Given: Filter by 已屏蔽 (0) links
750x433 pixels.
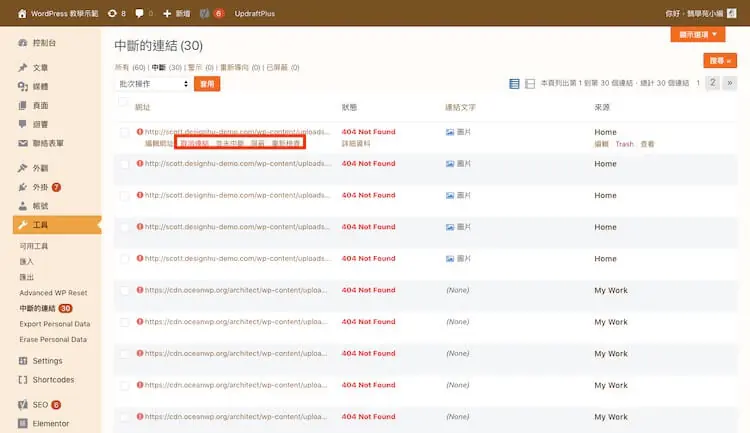Looking at the screenshot, I should (283, 67).
